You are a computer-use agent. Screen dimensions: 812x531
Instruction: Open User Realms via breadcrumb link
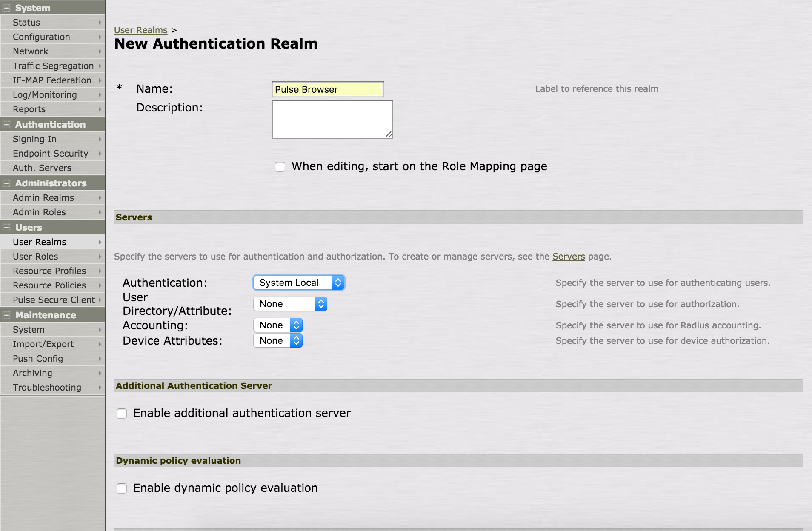point(141,30)
